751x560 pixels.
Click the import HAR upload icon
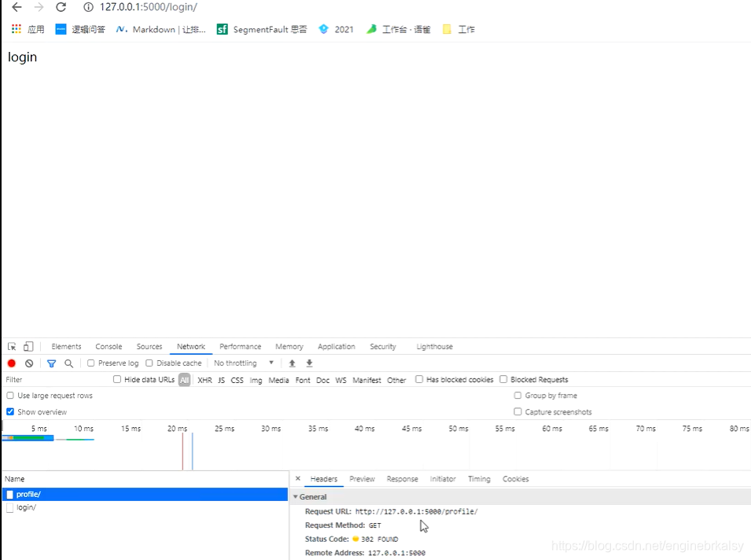tap(293, 363)
